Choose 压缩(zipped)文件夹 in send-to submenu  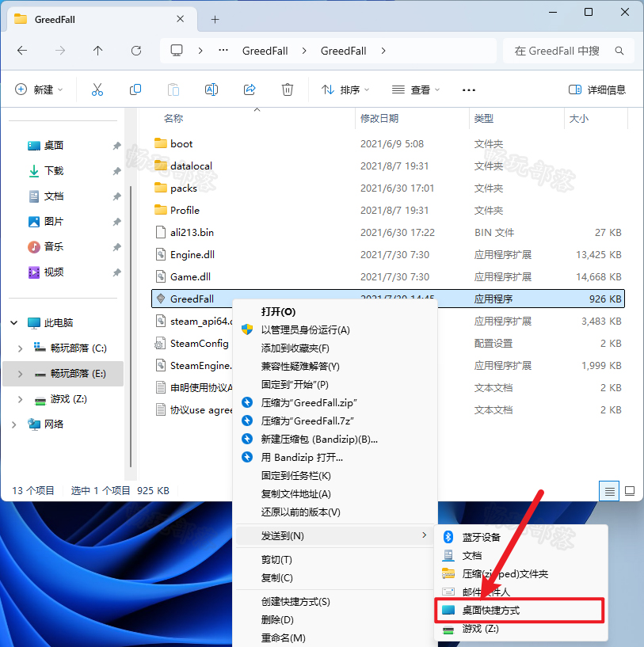(505, 573)
